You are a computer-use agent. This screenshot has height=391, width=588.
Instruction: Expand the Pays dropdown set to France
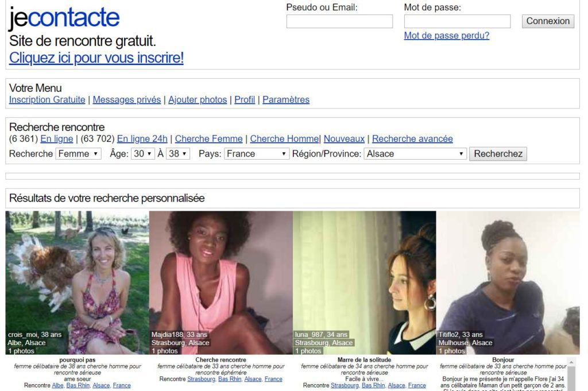coord(256,154)
